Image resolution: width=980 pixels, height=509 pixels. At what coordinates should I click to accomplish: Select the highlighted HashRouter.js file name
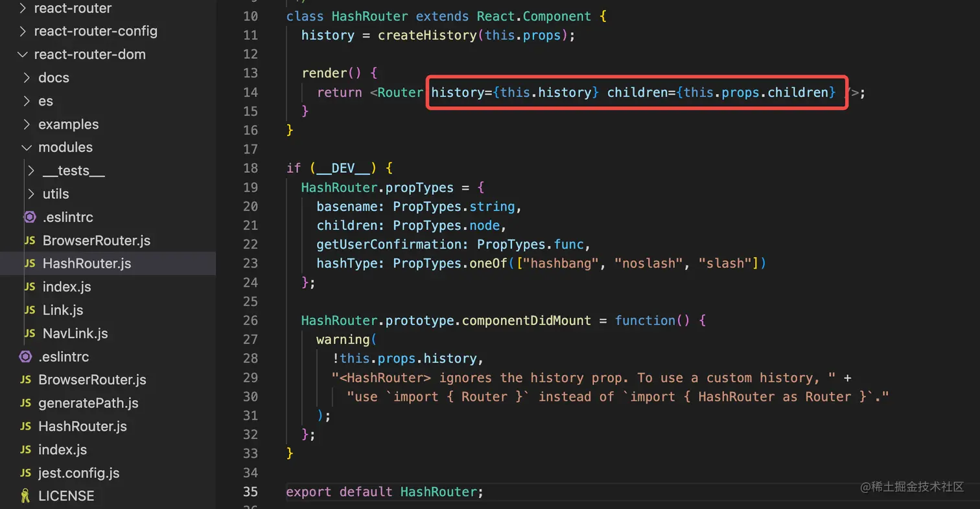pyautogui.click(x=87, y=264)
